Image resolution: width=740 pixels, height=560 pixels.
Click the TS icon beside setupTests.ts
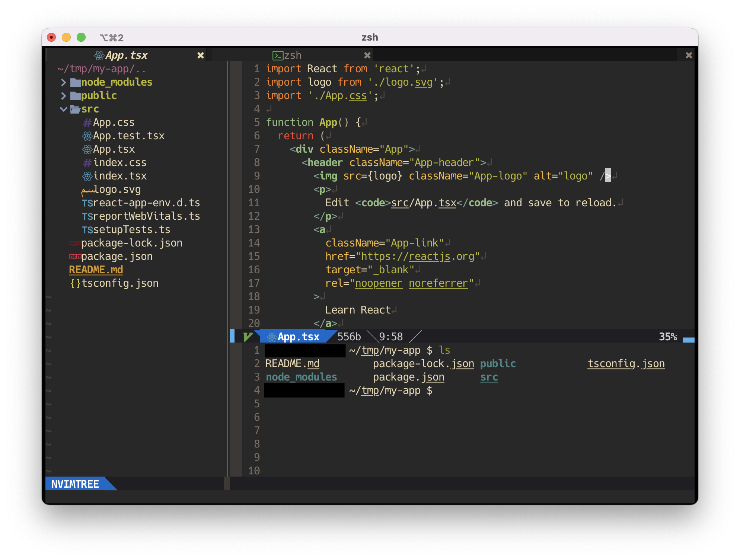point(87,230)
